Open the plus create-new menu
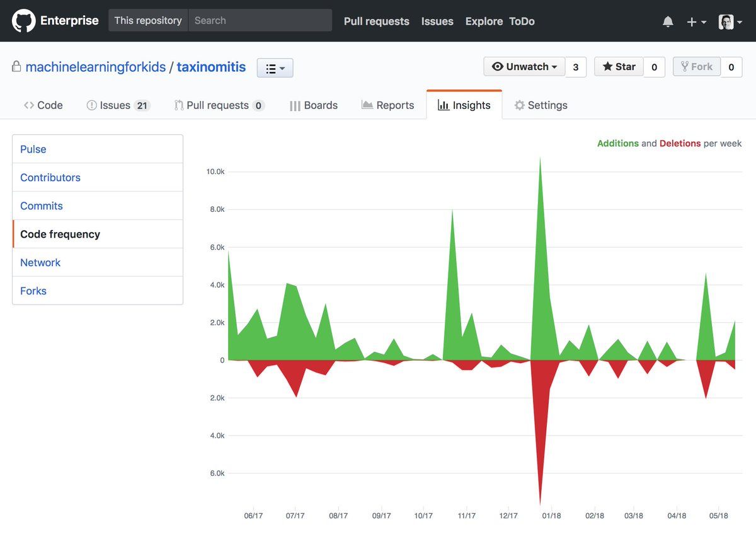This screenshot has height=534, width=756. [696, 21]
